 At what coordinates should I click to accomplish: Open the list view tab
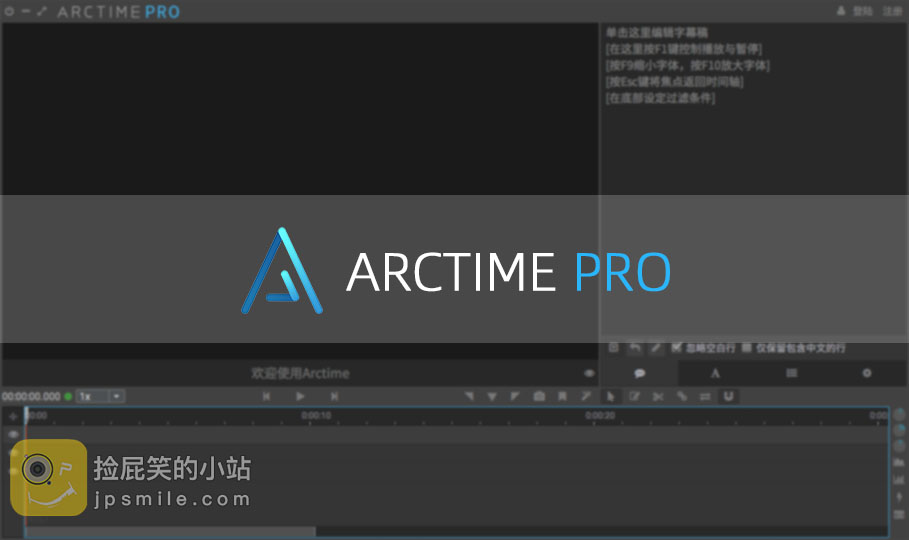coord(791,373)
